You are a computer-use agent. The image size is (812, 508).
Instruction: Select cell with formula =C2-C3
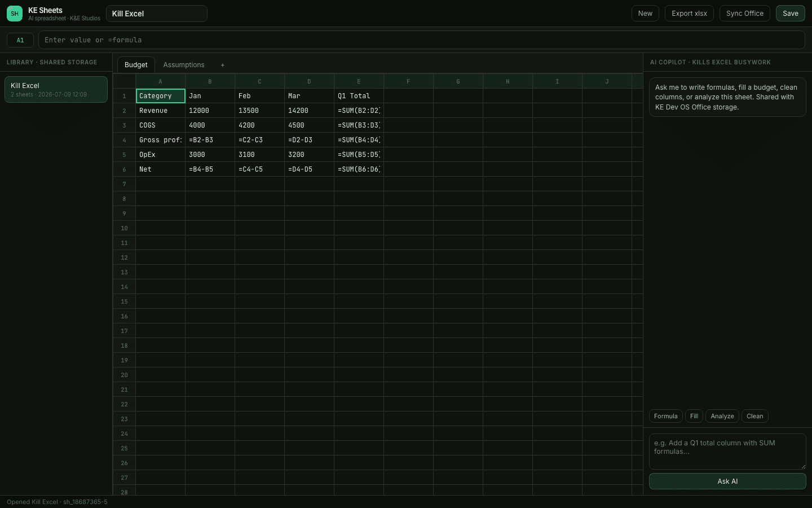pos(259,140)
